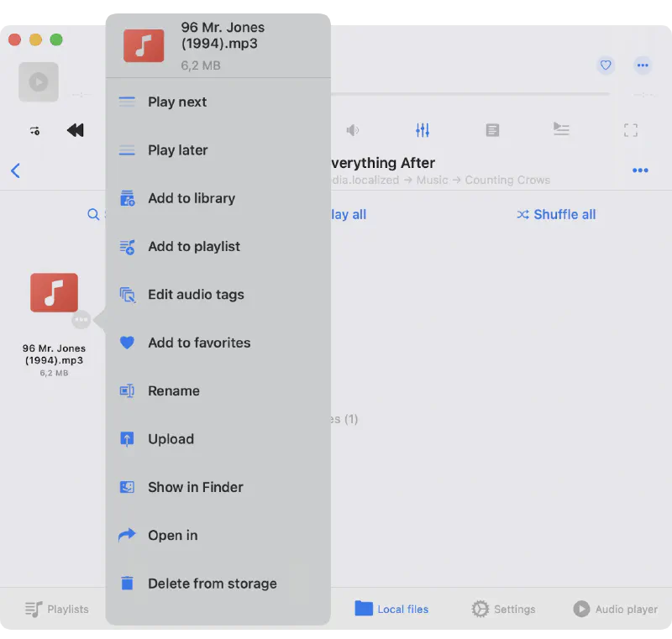Click the ellipsis badge on Mr. Jones file

[x=81, y=320]
